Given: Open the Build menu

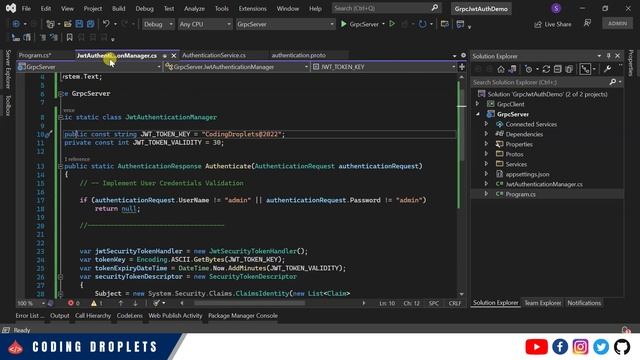Looking at the screenshot, I should (x=118, y=8).
